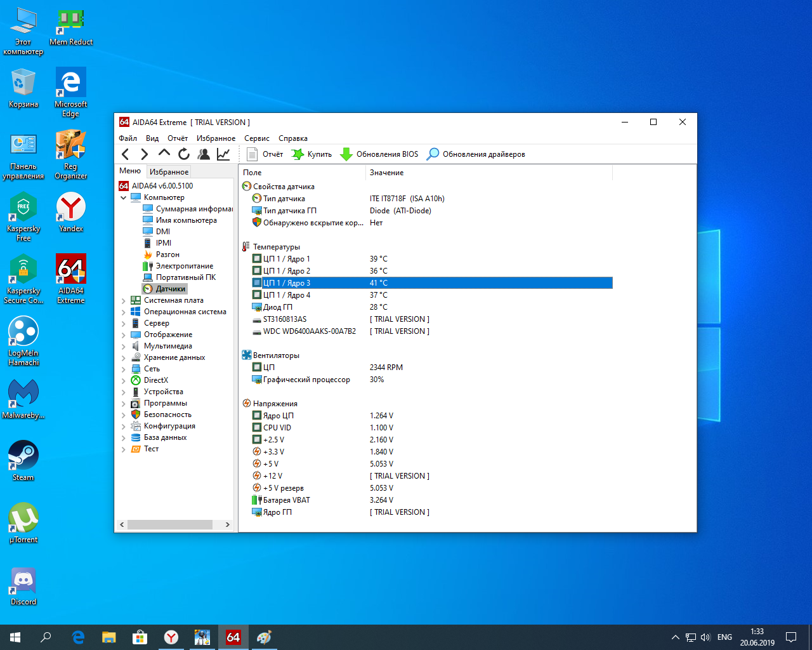This screenshot has height=650, width=812.
Task: Open the µTorrent desktop icon
Action: 23,523
